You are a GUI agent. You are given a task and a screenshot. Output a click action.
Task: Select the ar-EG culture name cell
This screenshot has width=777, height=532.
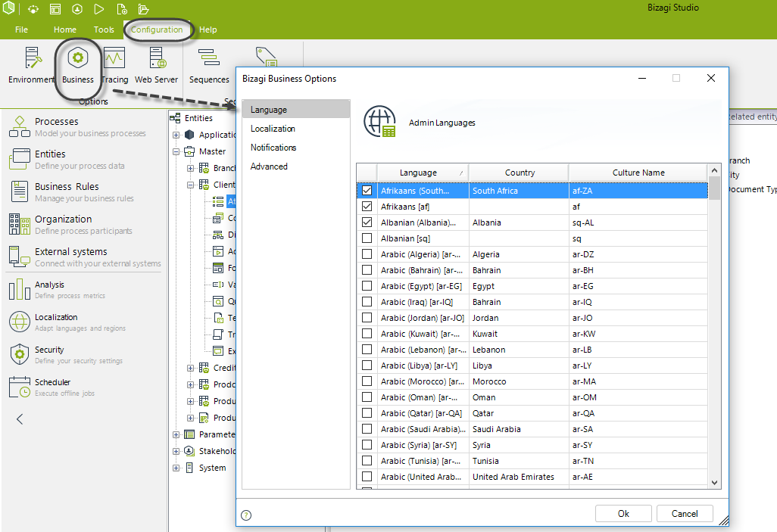(x=638, y=286)
